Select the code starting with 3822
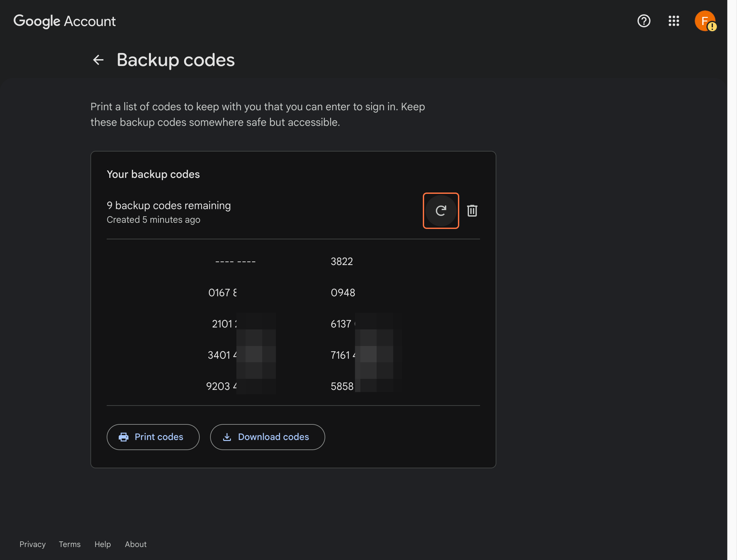Viewport: 737px width, 560px height. pos(342,261)
